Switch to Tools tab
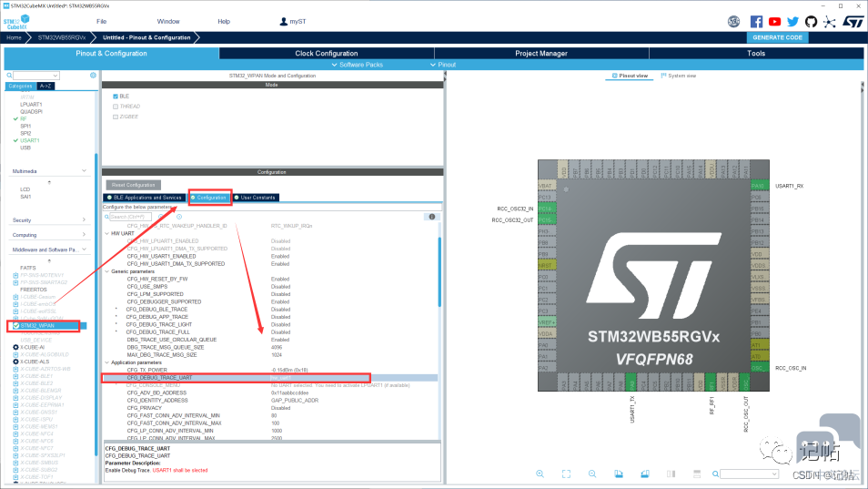Screen dimensions: 868x489 [x=756, y=53]
